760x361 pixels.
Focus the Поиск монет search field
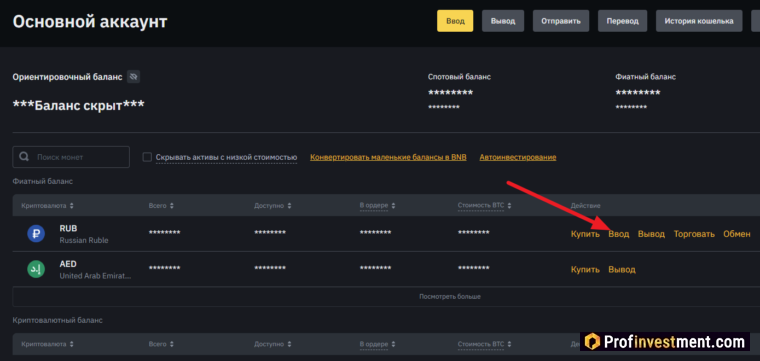tap(71, 157)
